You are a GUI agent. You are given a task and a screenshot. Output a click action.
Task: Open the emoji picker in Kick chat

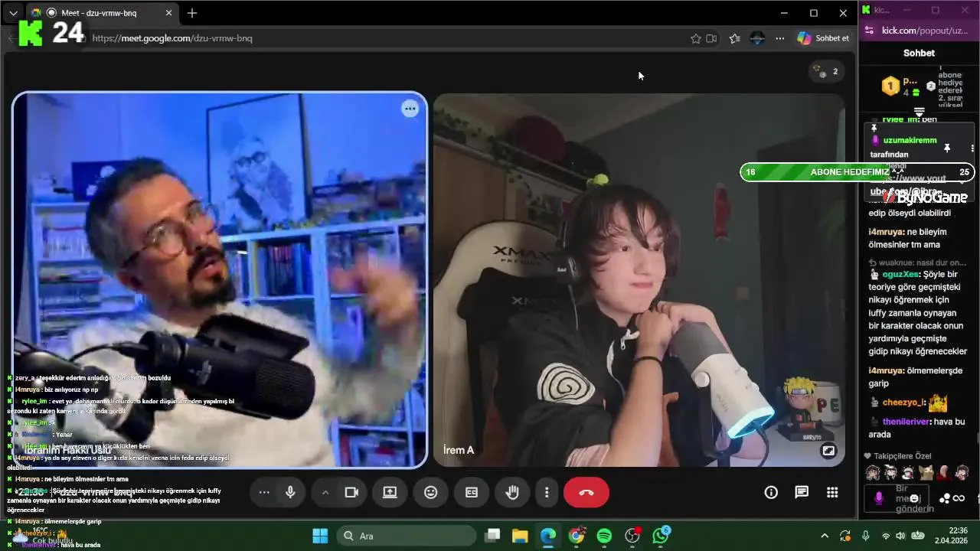tap(915, 498)
